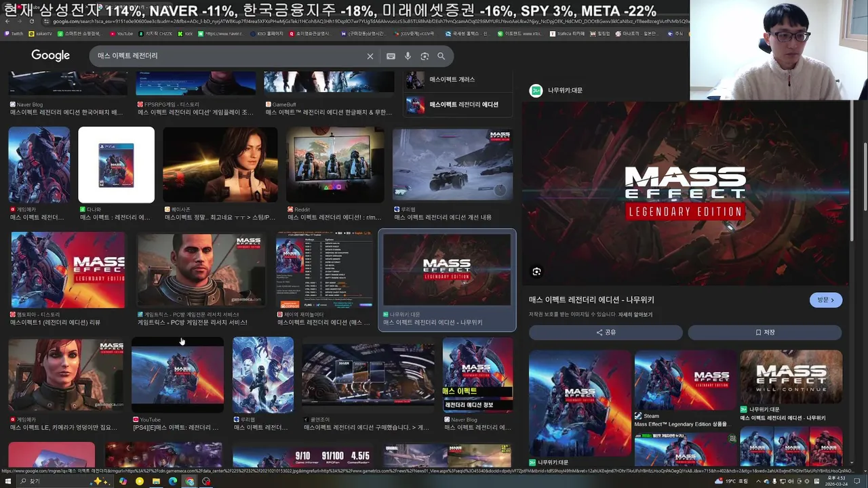Open YouTube [PS4] 매스 이펙트 thumbnail
Screen dimensions: 868x488
click(177, 375)
